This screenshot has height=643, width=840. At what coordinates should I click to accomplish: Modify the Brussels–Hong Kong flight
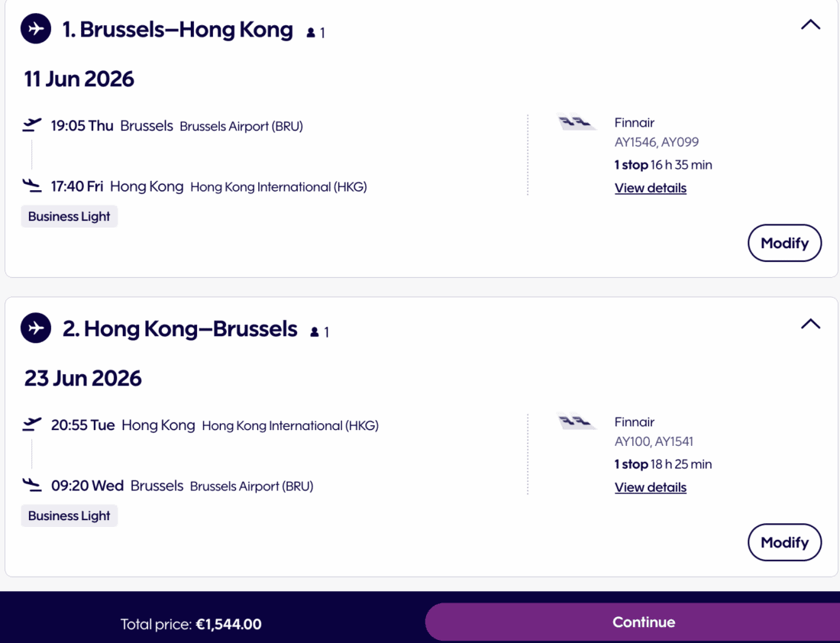(x=784, y=243)
